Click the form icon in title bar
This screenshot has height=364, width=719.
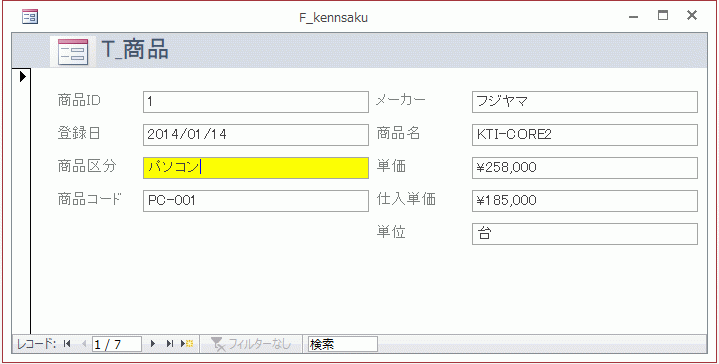pyautogui.click(x=30, y=17)
